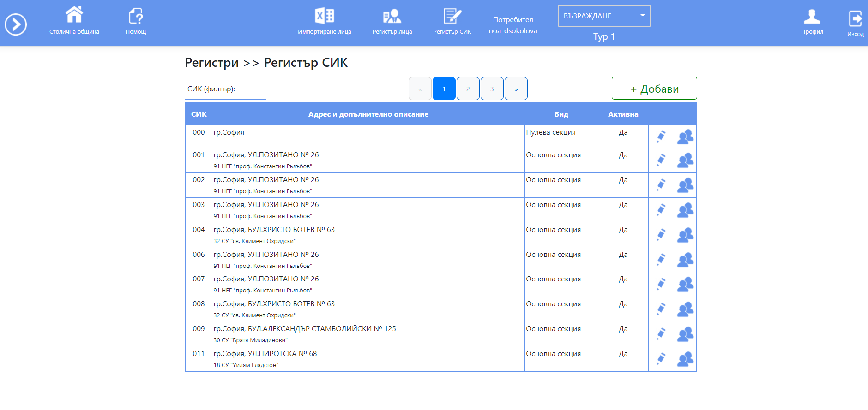Click the + Добави button
The width and height of the screenshot is (868, 410).
tap(654, 88)
